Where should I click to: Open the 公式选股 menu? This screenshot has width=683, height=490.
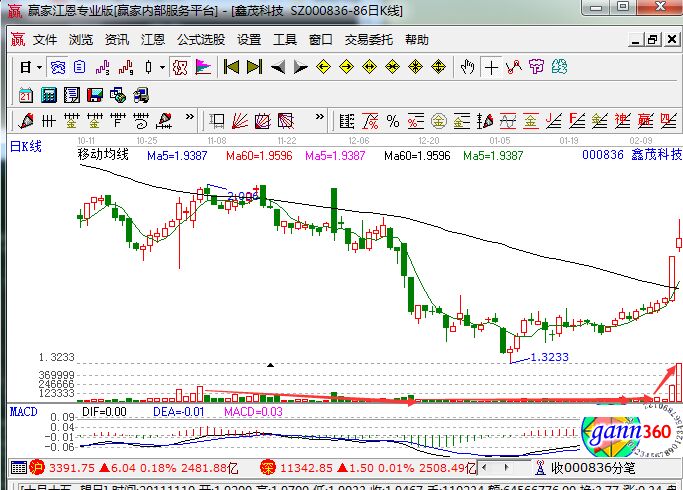201,40
